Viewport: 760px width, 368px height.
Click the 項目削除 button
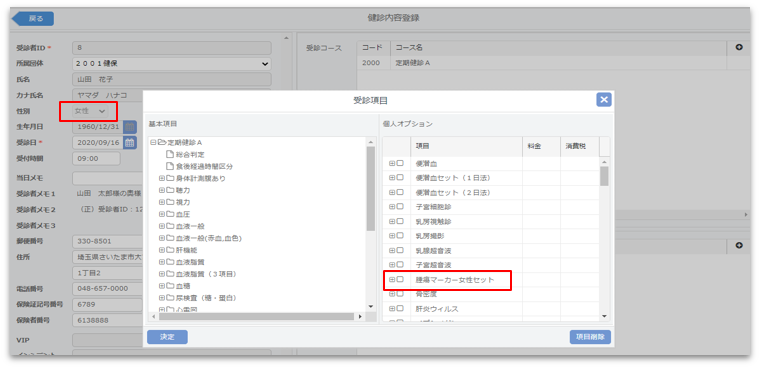click(590, 337)
